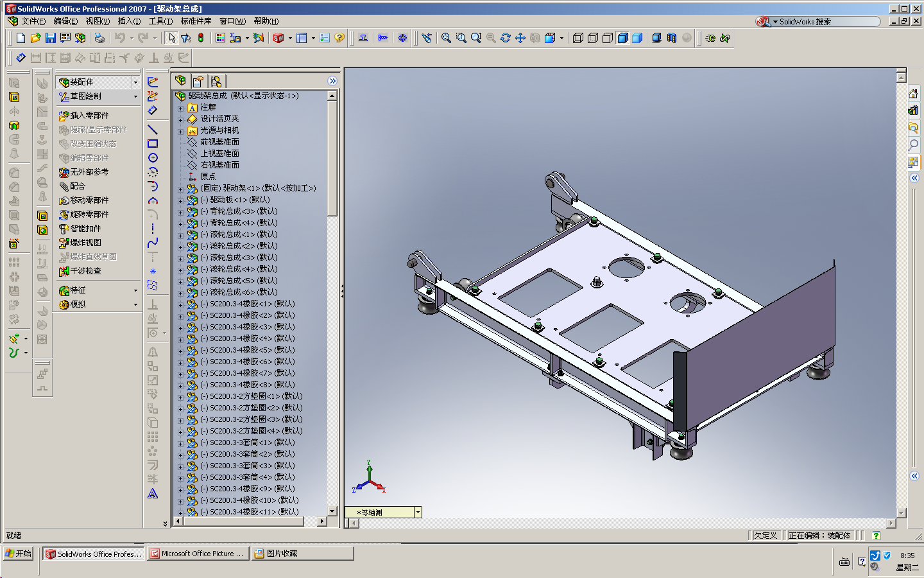Click the Smart Dimension icon

point(21,58)
